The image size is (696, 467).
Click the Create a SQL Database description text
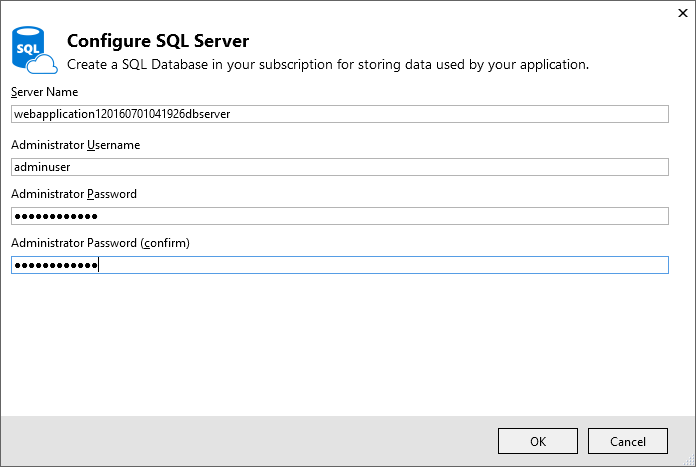coord(328,65)
